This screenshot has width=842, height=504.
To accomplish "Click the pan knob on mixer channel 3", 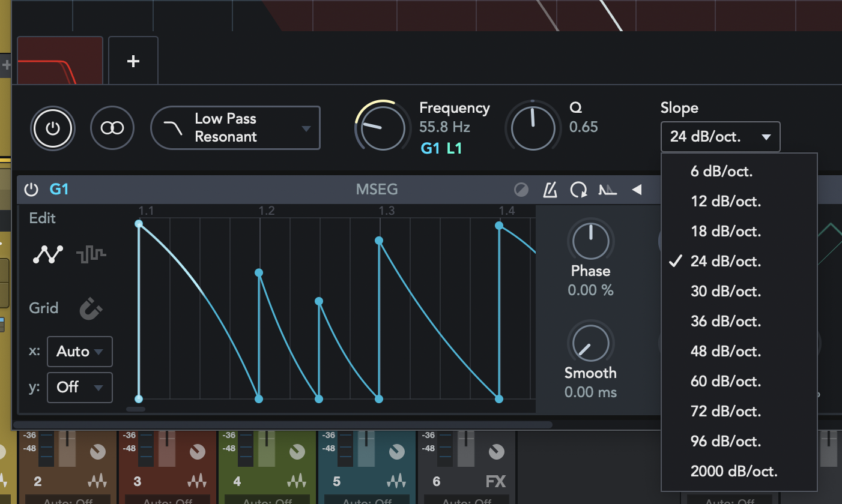I will (x=198, y=452).
